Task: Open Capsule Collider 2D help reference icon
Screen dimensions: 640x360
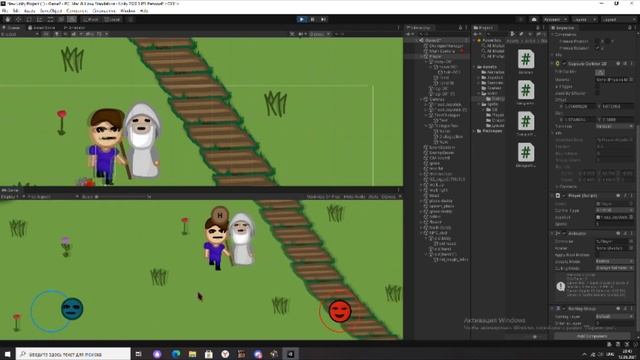Action: pyautogui.click(x=618, y=64)
